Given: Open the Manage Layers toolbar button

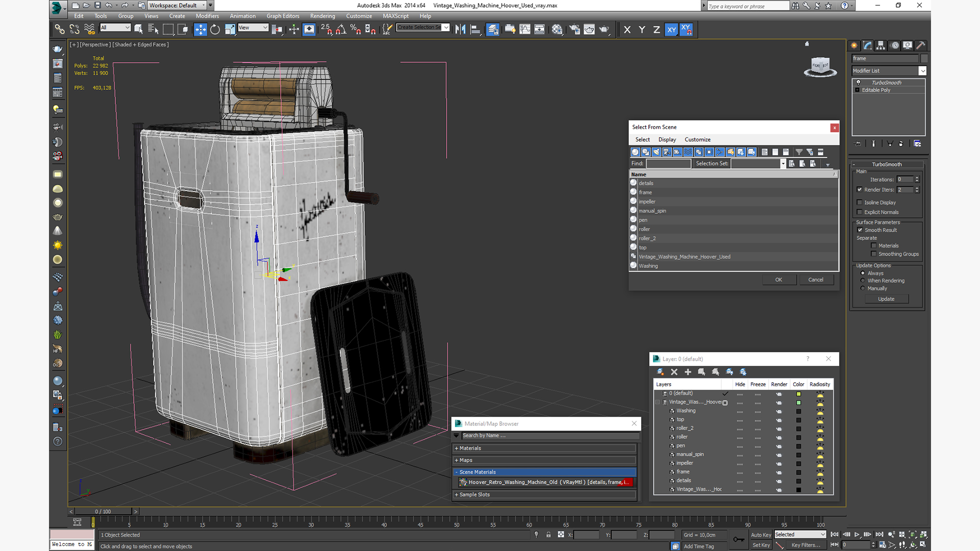Looking at the screenshot, I should click(493, 30).
